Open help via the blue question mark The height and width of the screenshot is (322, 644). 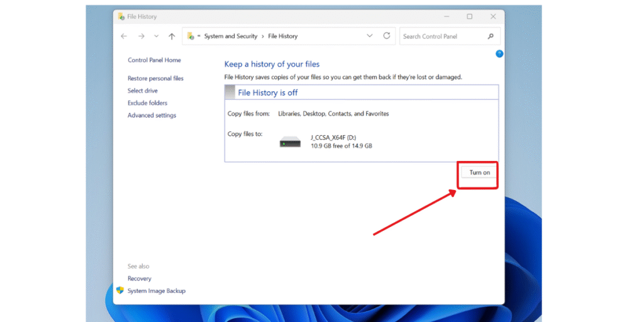coord(499,54)
